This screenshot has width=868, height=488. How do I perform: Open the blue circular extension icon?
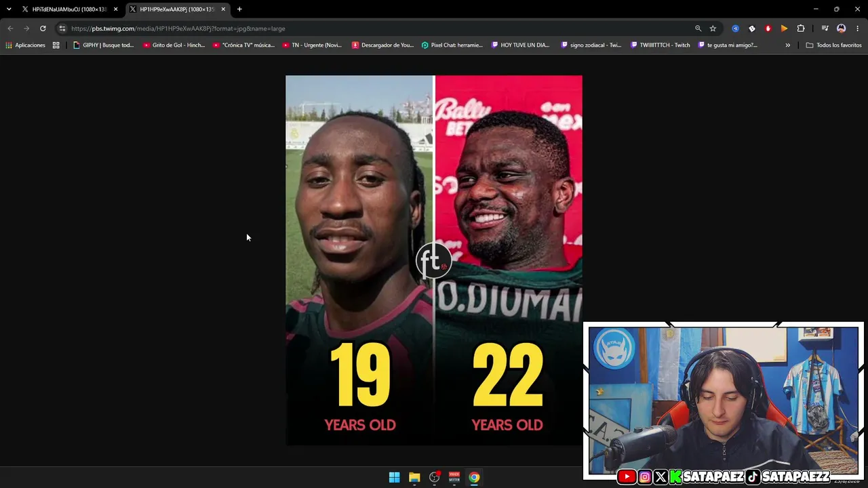click(736, 28)
